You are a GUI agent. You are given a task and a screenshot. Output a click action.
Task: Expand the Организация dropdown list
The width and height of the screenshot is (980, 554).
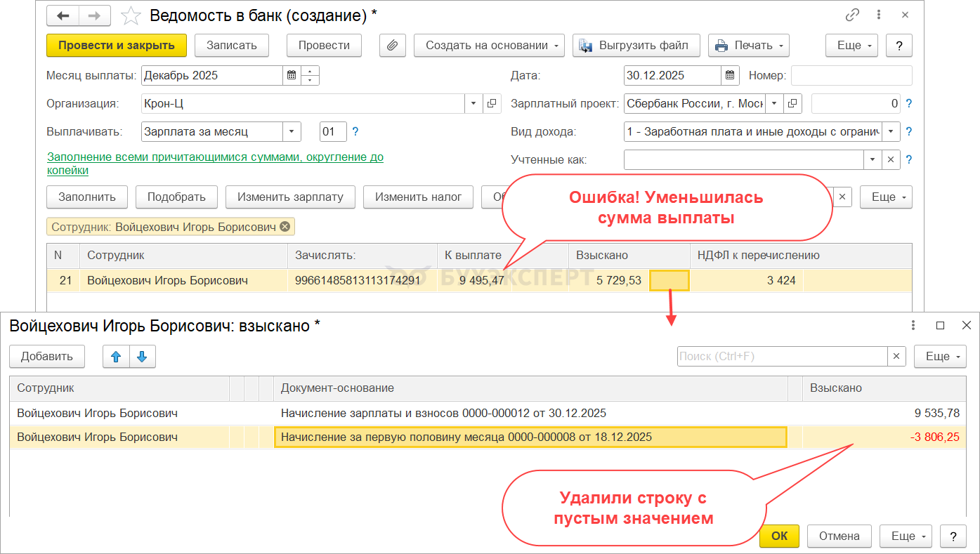(x=473, y=103)
